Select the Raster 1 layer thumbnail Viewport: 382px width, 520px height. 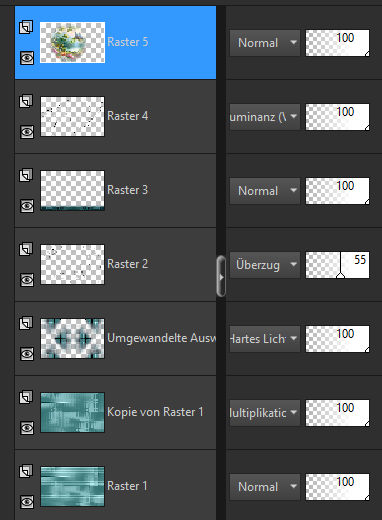point(72,486)
